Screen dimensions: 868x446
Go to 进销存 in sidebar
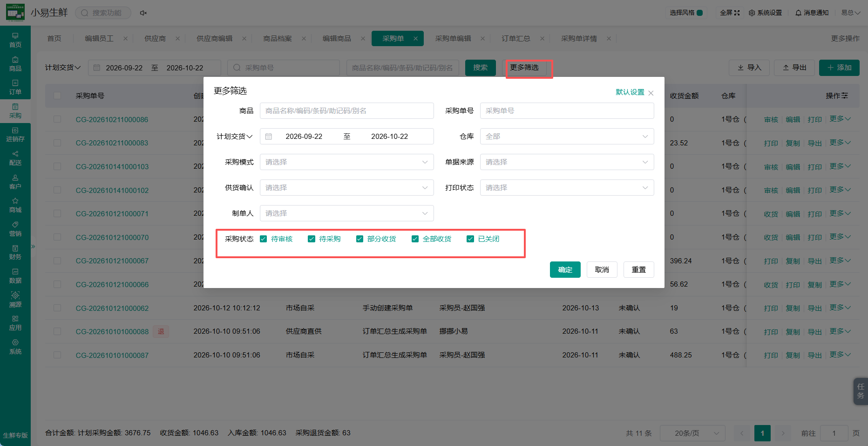(x=15, y=135)
